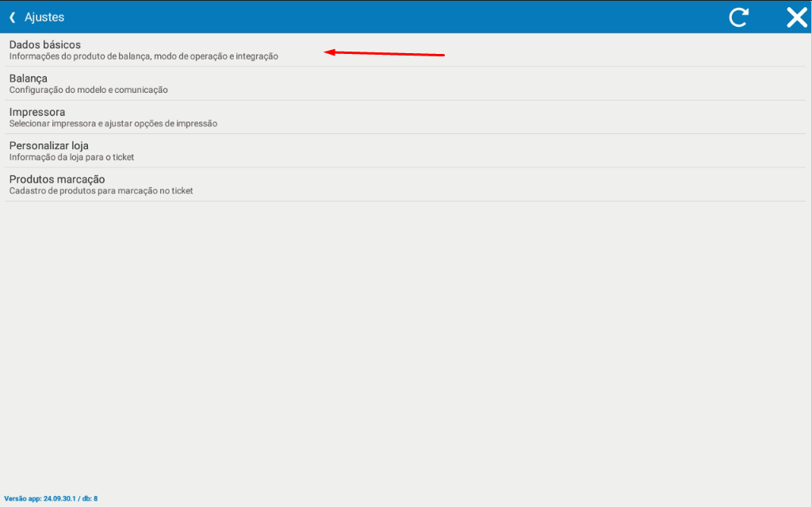
Task: Click 'Cadastro de produtos para marcação' subtitle
Action: point(101,191)
